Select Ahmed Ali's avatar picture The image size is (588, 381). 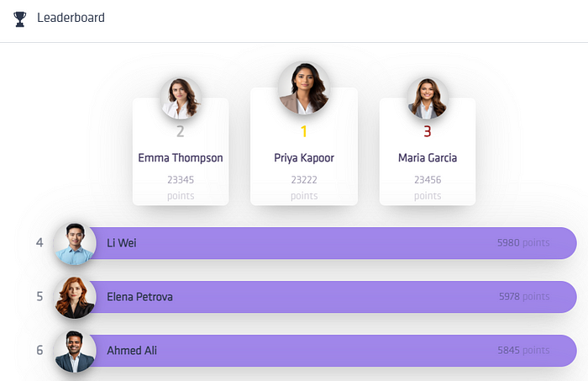75,351
